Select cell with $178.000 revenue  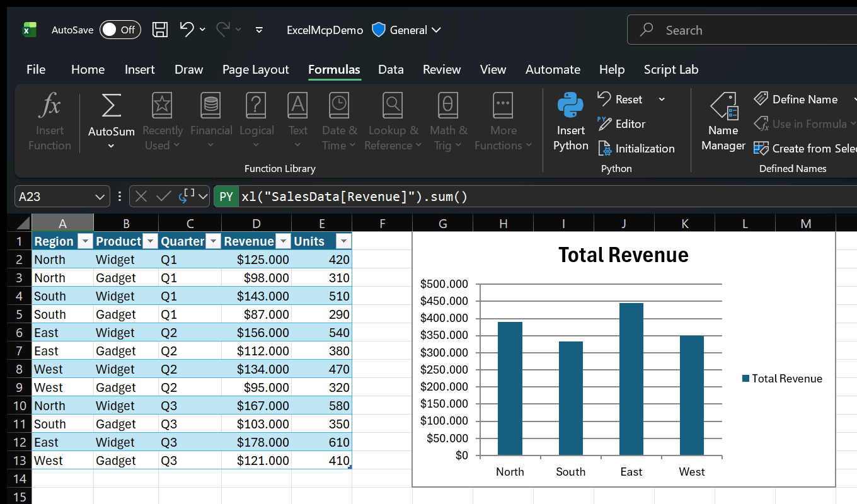(256, 442)
